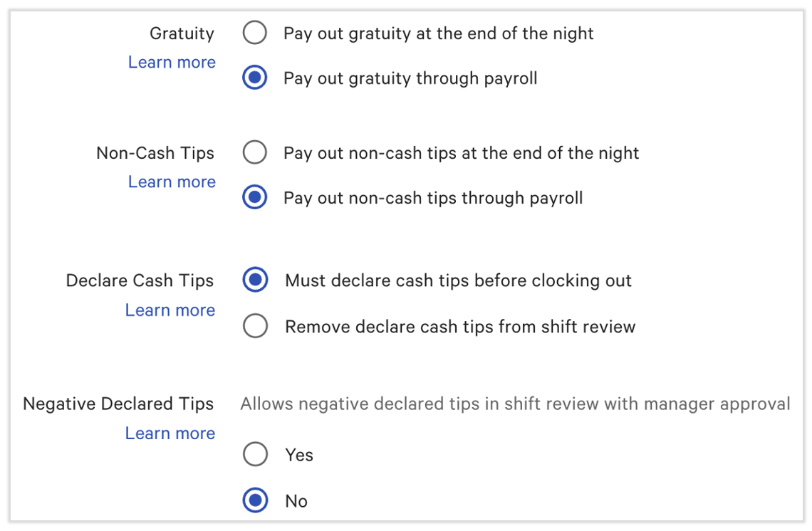812x531 pixels.
Task: Open the 'Learn more' link under Gratuity
Action: point(172,62)
